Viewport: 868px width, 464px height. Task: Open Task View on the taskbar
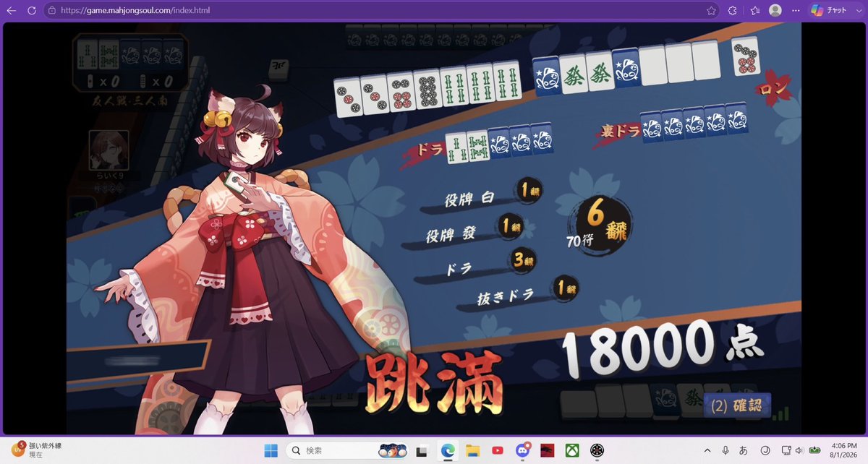422,450
